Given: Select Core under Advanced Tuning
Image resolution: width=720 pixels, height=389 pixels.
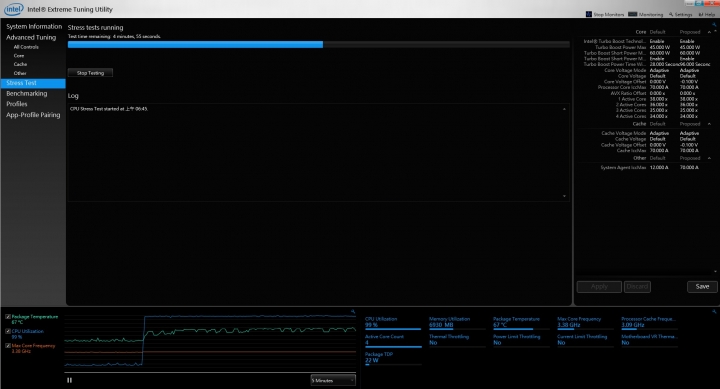Looking at the screenshot, I should click(x=19, y=56).
